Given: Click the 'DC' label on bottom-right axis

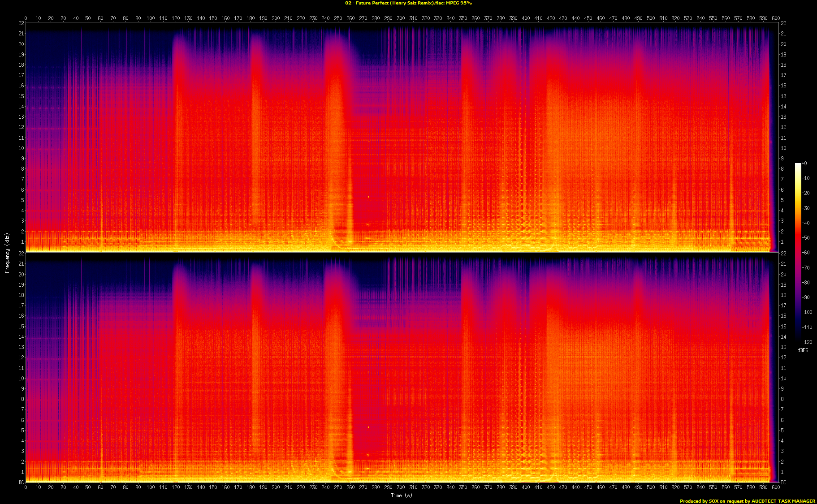Looking at the screenshot, I should click(783, 482).
